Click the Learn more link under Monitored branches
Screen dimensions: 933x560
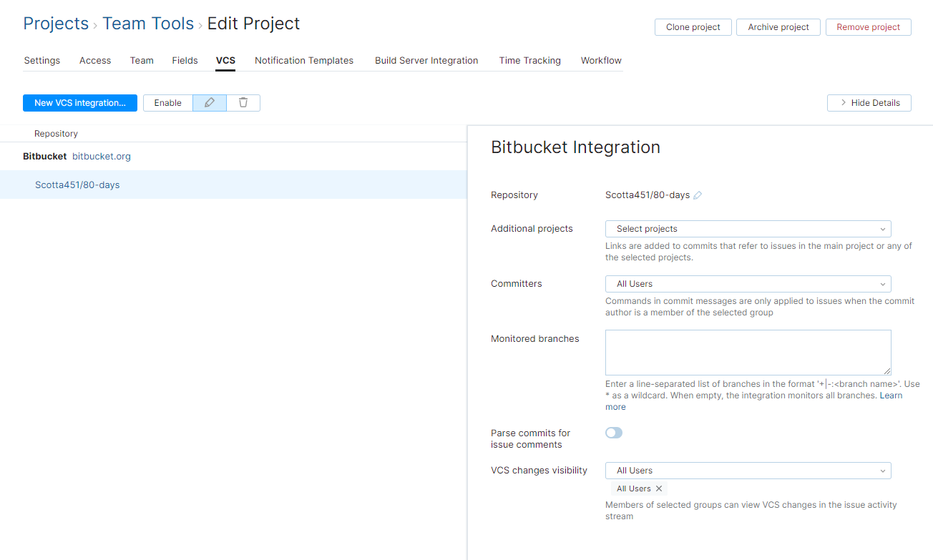(891, 395)
